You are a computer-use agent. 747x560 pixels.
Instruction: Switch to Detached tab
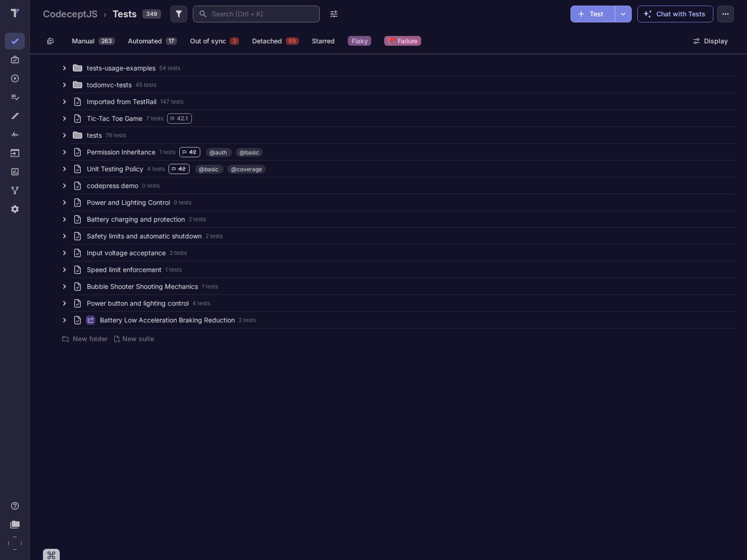275,41
